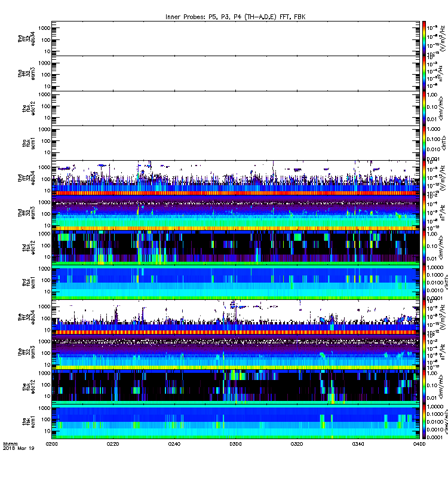
Task: Click the 'the fff 32 edc34' panel label
Action: pyautogui.click(x=26, y=317)
